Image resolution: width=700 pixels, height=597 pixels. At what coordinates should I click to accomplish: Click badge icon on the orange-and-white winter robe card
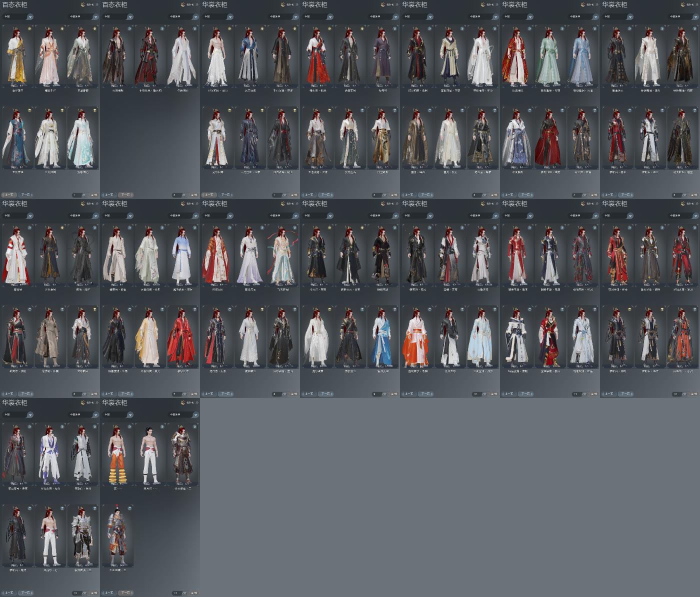pos(429,308)
